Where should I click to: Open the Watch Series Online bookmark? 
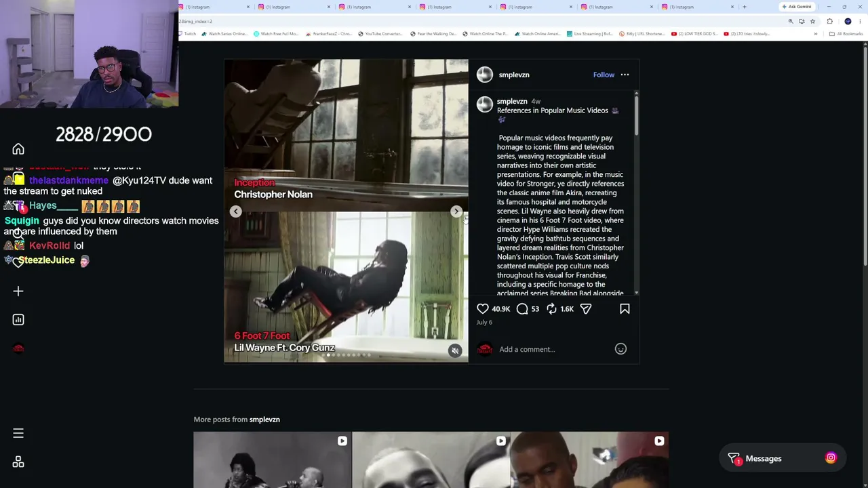[x=224, y=34]
